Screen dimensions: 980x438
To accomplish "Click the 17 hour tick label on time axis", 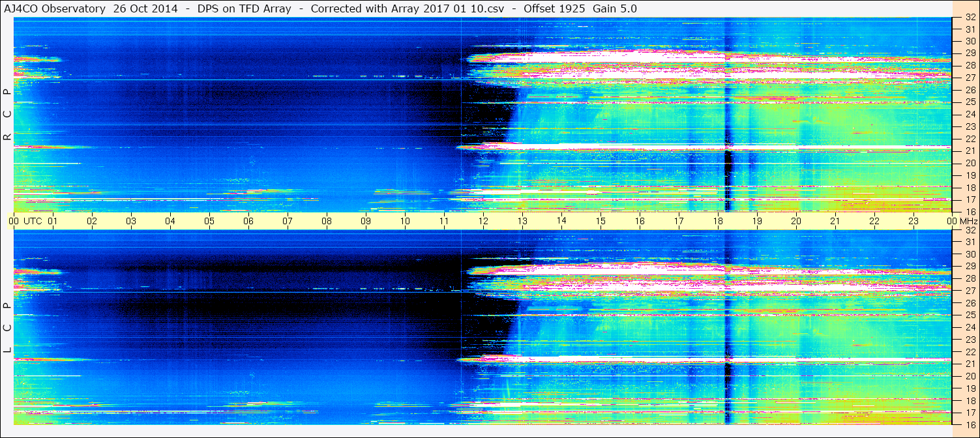I will [x=679, y=221].
